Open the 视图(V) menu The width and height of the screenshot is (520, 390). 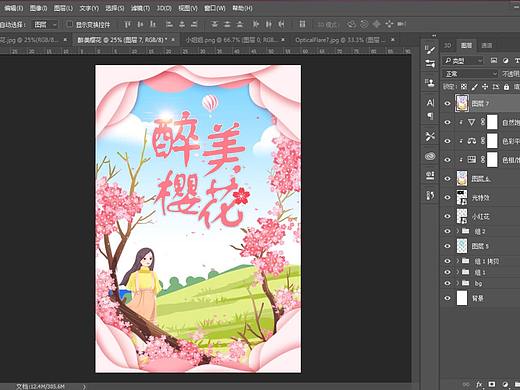pyautogui.click(x=188, y=8)
